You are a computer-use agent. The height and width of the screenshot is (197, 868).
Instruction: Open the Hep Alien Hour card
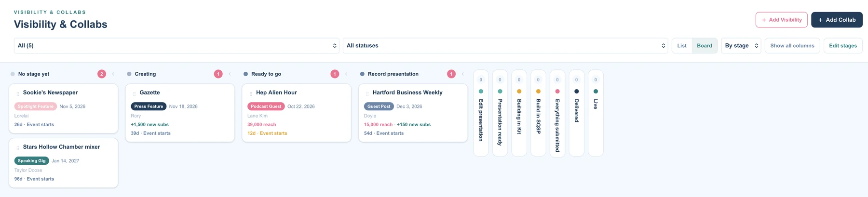(297, 113)
